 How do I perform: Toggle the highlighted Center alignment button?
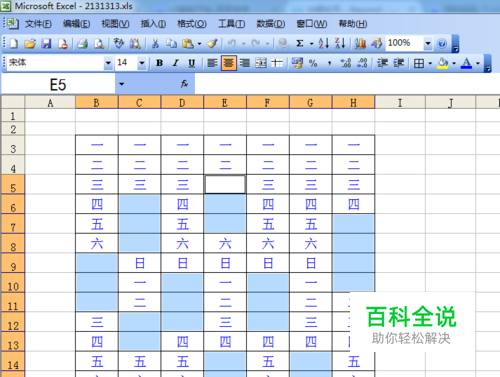click(229, 63)
